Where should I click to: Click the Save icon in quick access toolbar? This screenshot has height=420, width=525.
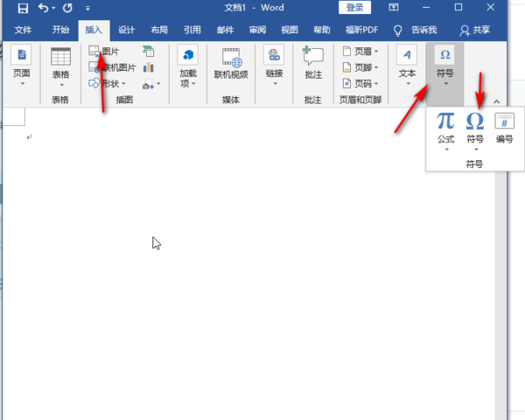click(23, 8)
